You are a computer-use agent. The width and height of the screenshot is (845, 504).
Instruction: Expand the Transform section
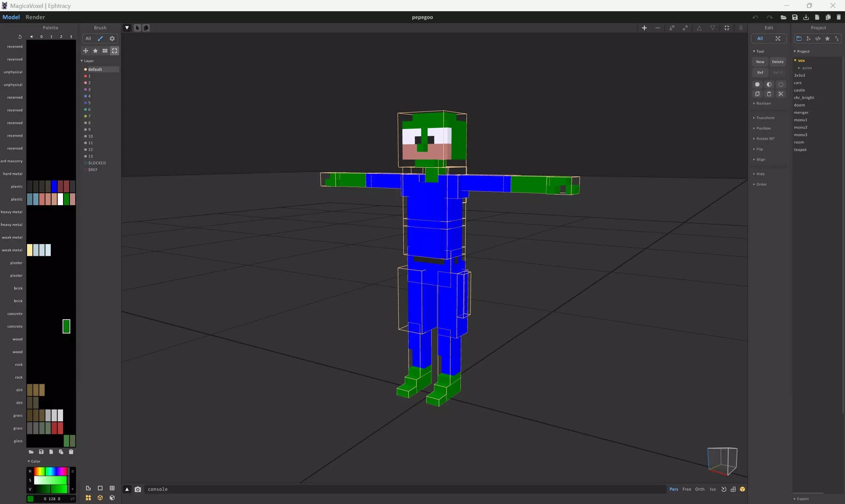[x=765, y=118]
